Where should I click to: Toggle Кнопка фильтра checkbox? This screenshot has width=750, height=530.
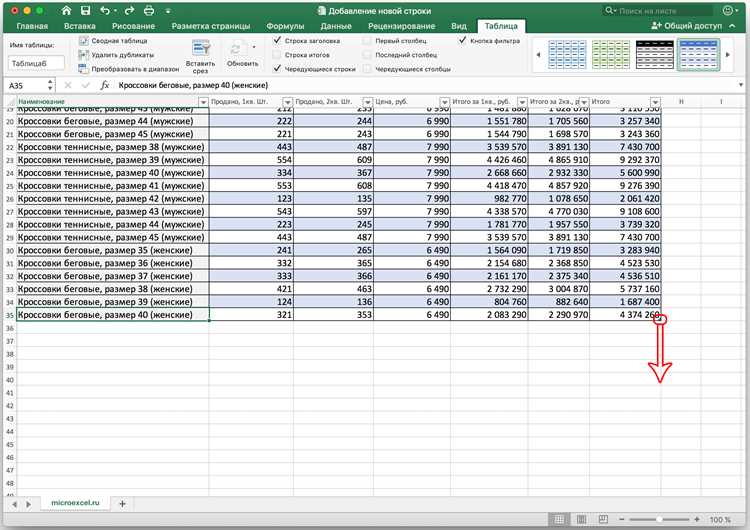click(x=462, y=40)
